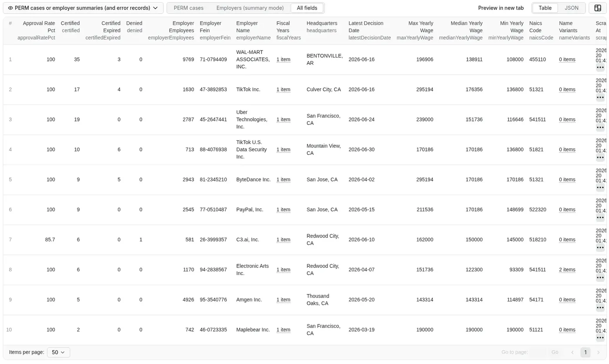
Task: Open the ellipsis menu in the ByteDance row
Action: (x=600, y=187)
